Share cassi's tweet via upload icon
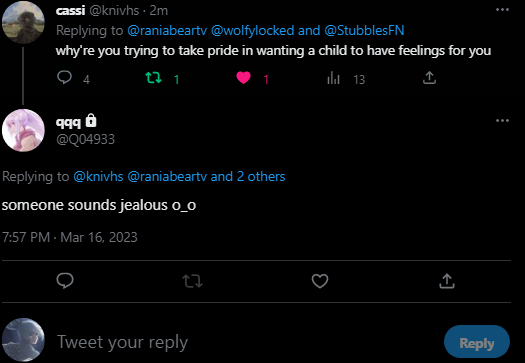This screenshot has height=363, width=525. (x=429, y=78)
